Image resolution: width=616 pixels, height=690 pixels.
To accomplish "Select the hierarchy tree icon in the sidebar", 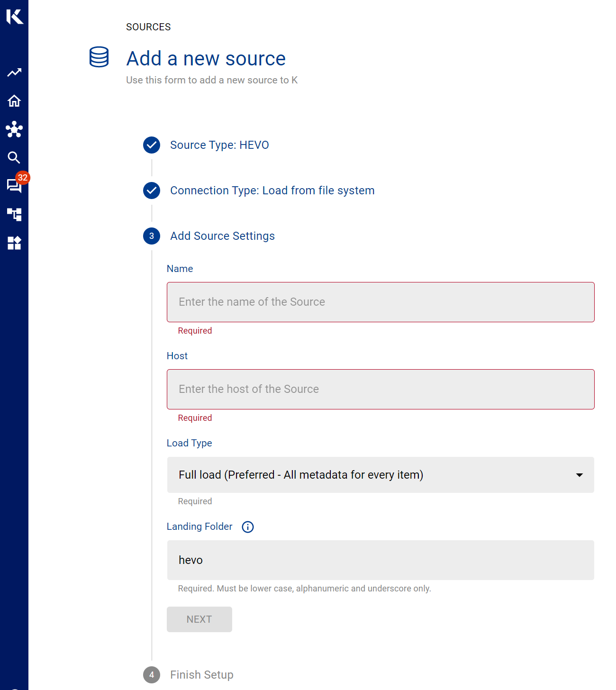I will pos(14,215).
